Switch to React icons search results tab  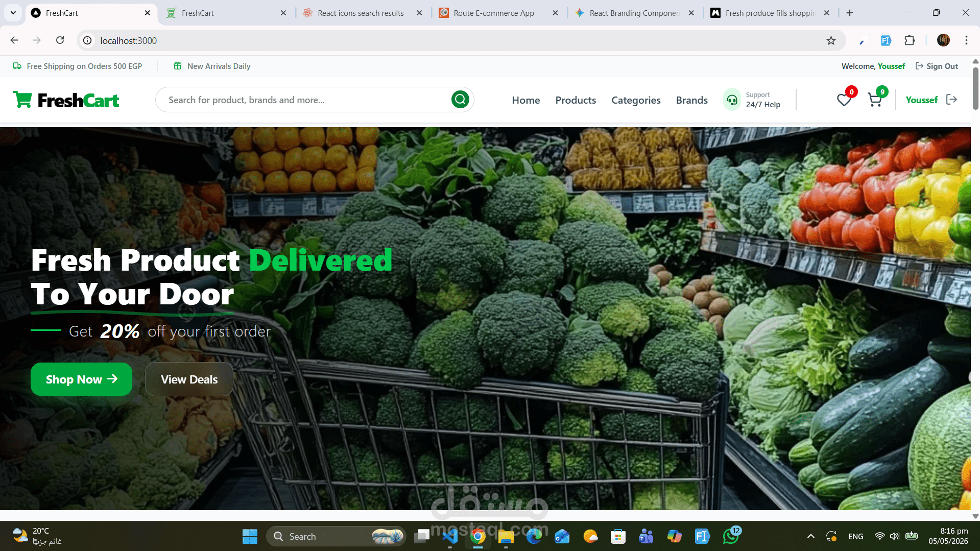pos(362,13)
